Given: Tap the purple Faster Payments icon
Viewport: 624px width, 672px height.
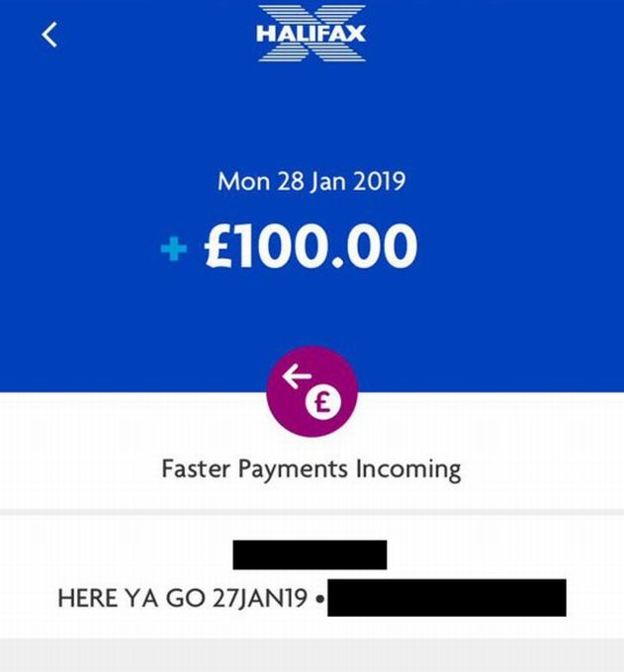Looking at the screenshot, I should click(312, 391).
